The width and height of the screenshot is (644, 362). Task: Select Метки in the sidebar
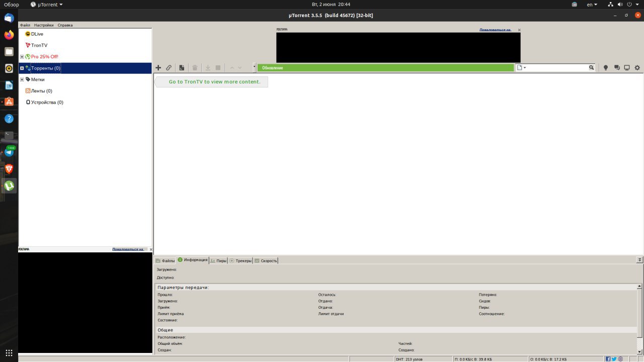click(x=38, y=79)
